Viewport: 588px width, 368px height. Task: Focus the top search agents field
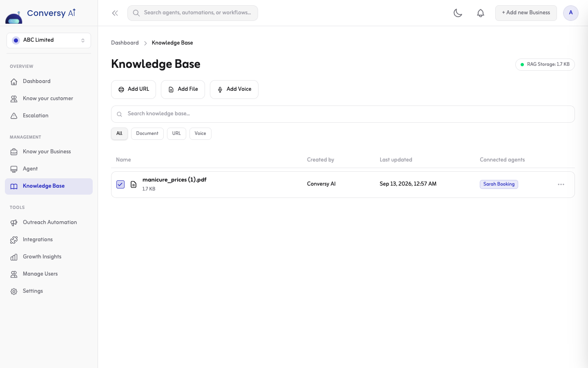tap(193, 13)
